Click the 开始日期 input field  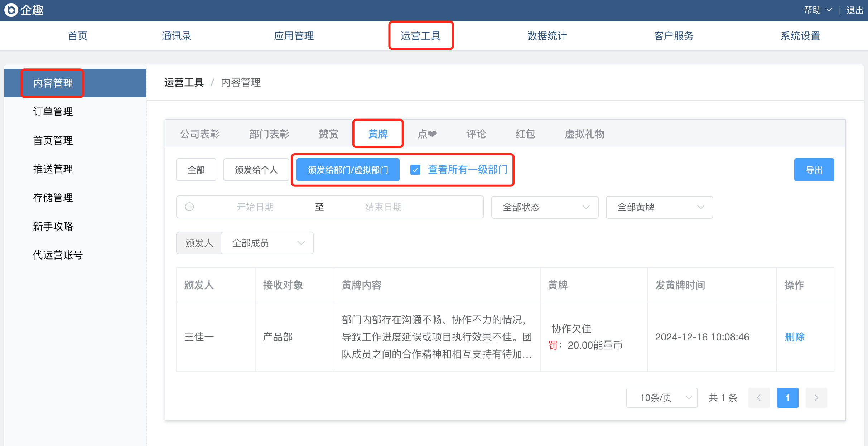click(255, 207)
